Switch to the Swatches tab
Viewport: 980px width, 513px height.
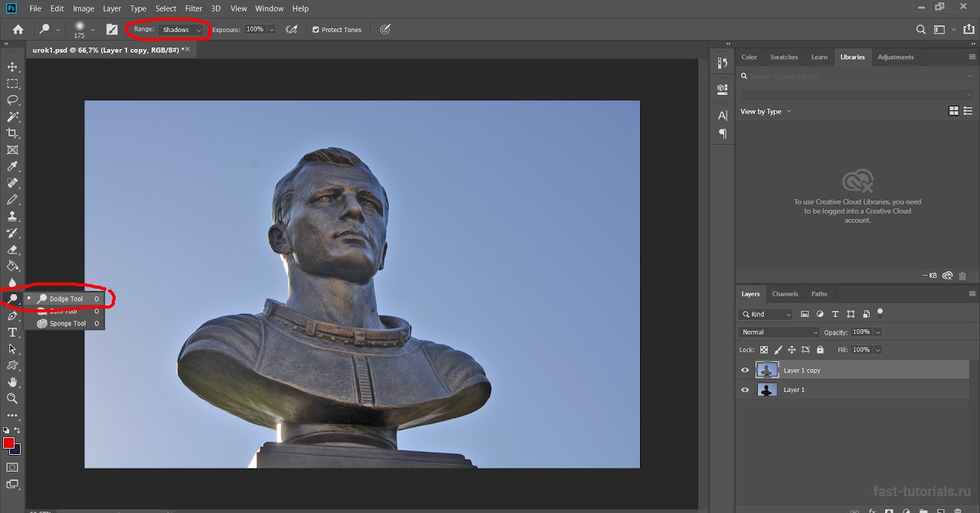(783, 57)
